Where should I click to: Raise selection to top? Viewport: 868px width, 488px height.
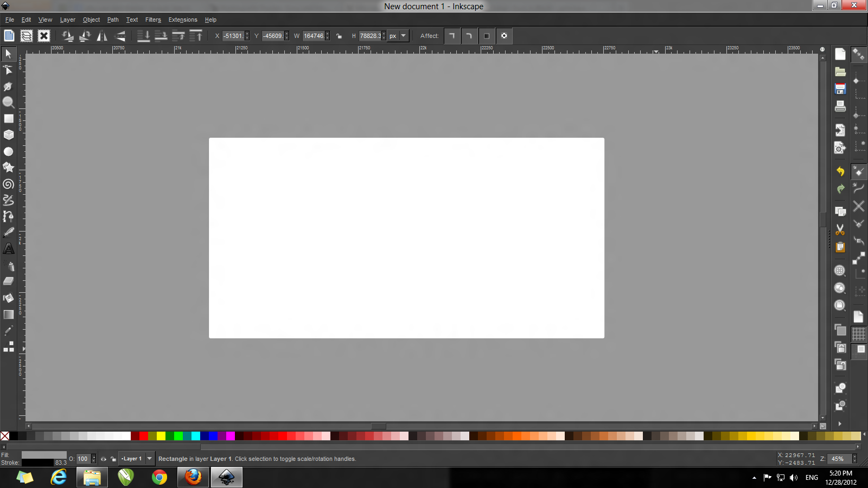pyautogui.click(x=196, y=36)
